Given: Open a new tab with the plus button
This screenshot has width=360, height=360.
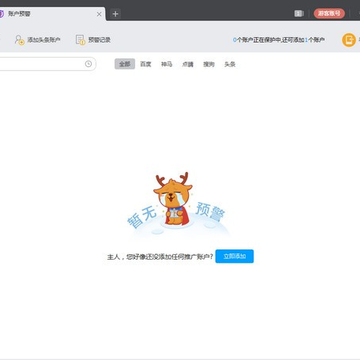Looking at the screenshot, I should click(x=115, y=14).
